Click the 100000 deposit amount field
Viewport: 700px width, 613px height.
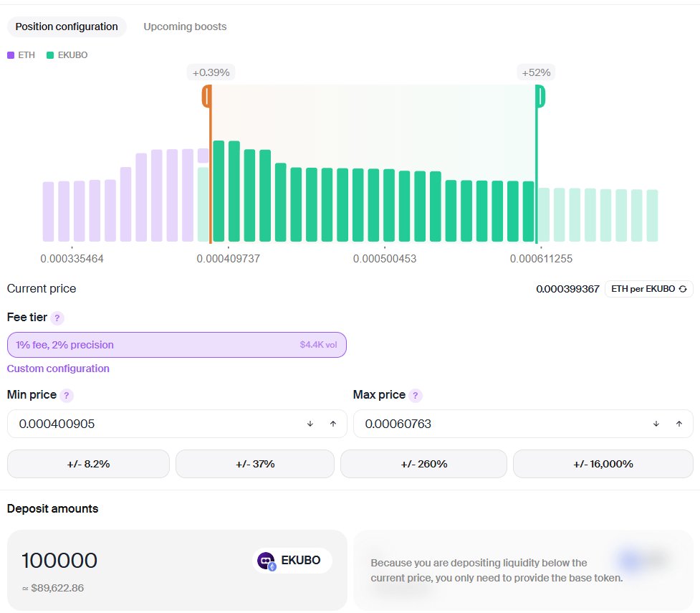(59, 560)
